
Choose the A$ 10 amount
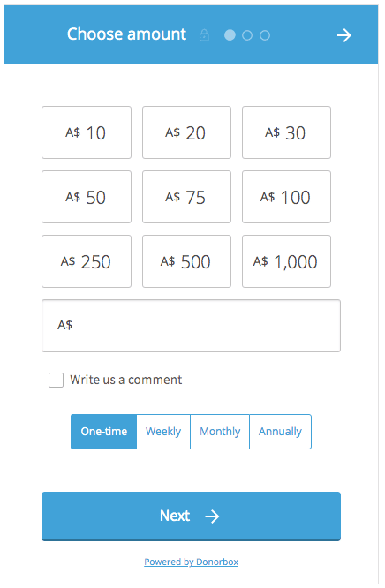click(87, 132)
